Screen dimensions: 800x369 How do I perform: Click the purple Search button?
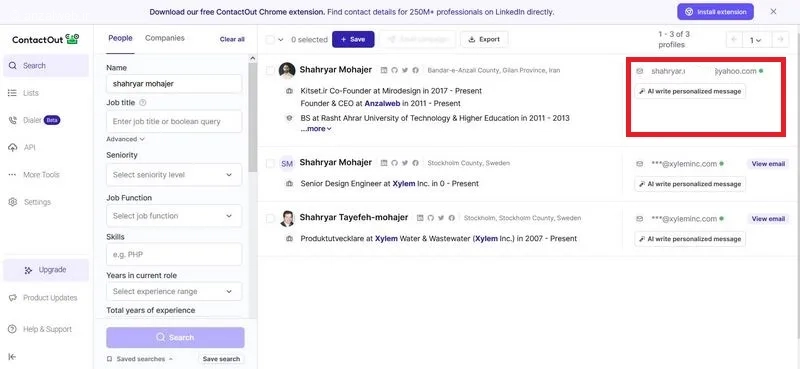pyautogui.click(x=175, y=337)
